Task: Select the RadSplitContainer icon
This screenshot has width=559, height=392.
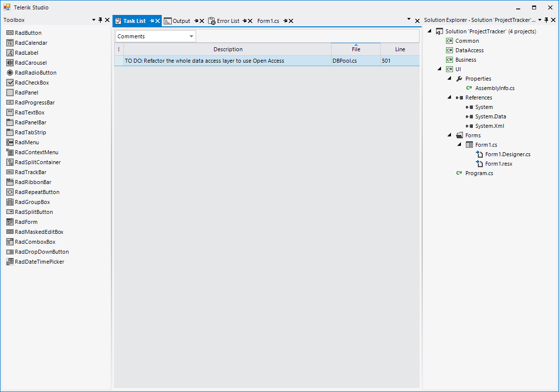Action: pos(10,163)
